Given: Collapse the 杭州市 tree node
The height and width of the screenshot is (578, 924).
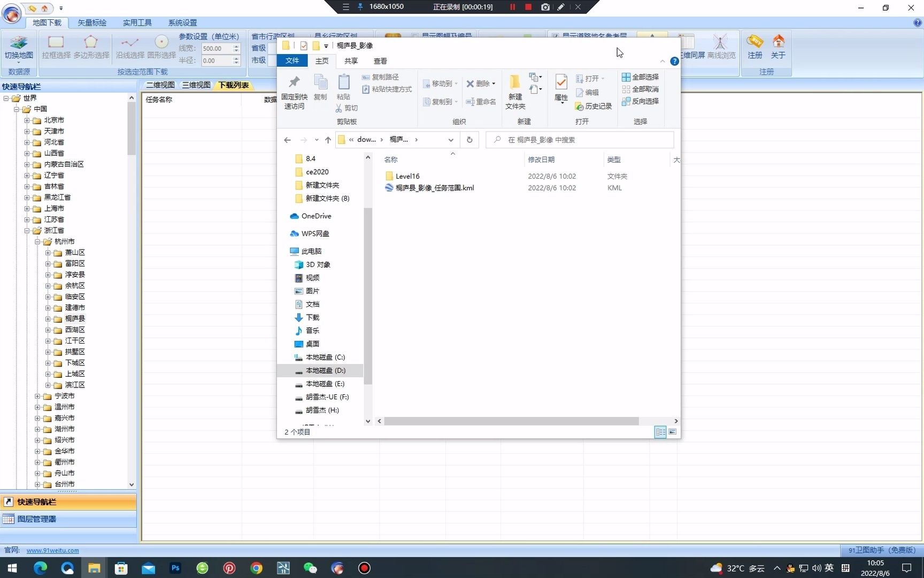Looking at the screenshot, I should pos(37,242).
